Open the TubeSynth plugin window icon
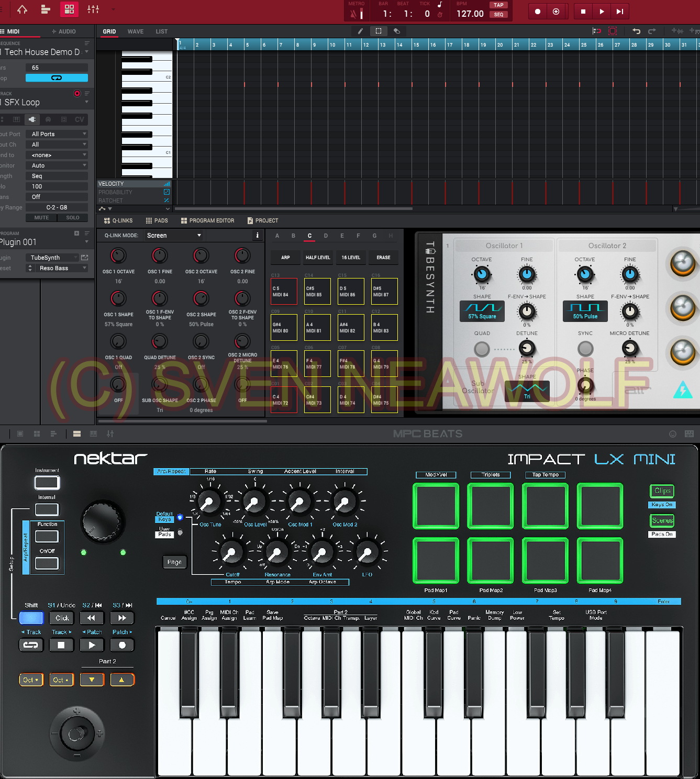700x779 pixels. point(84,258)
